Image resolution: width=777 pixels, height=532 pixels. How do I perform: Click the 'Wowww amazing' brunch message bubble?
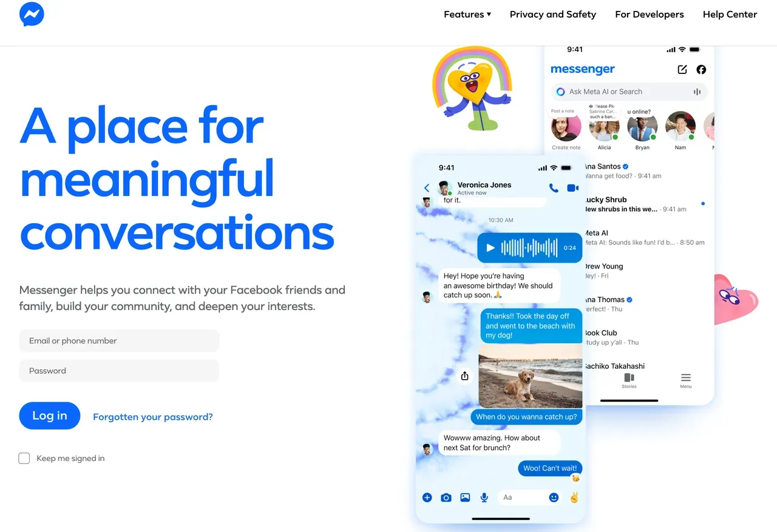tap(499, 443)
